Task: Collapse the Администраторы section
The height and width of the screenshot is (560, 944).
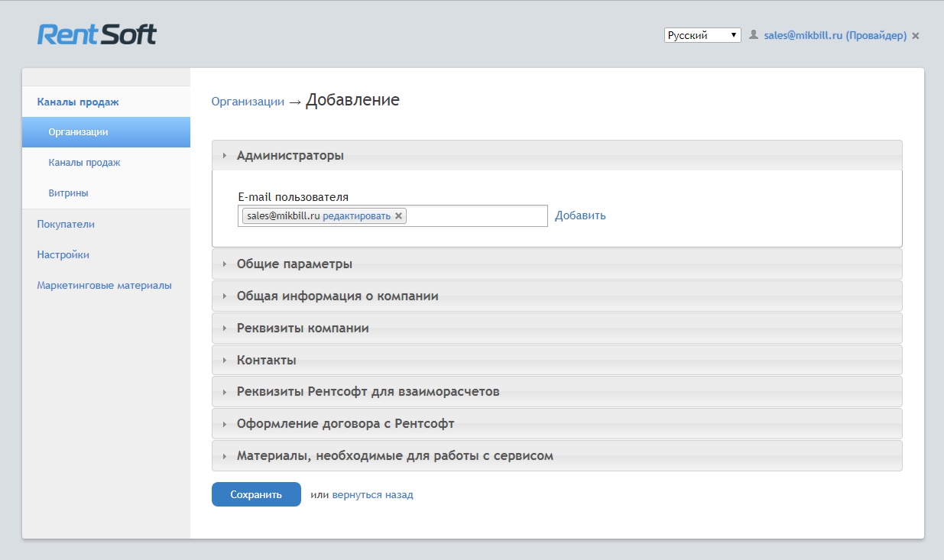Action: [x=290, y=155]
